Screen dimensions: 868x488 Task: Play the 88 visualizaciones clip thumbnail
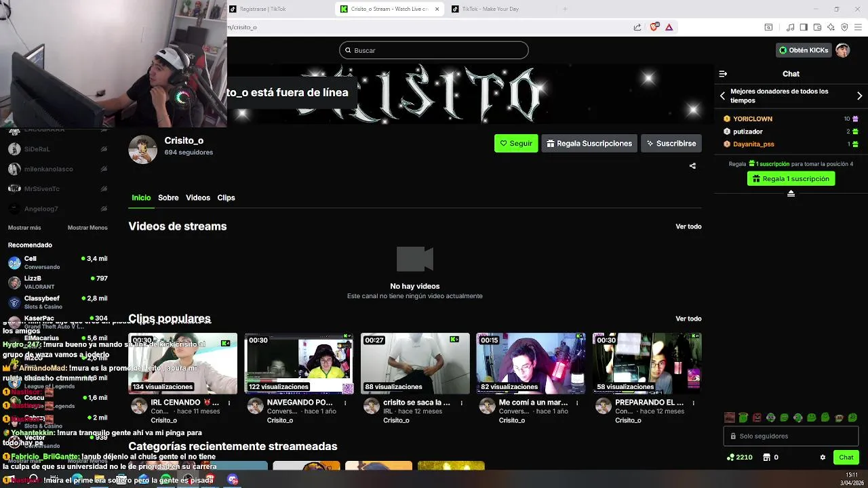[x=415, y=363]
